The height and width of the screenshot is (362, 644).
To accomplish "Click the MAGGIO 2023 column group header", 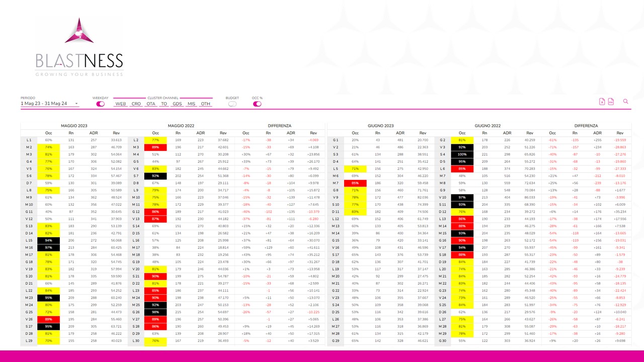I will pos(74,126).
